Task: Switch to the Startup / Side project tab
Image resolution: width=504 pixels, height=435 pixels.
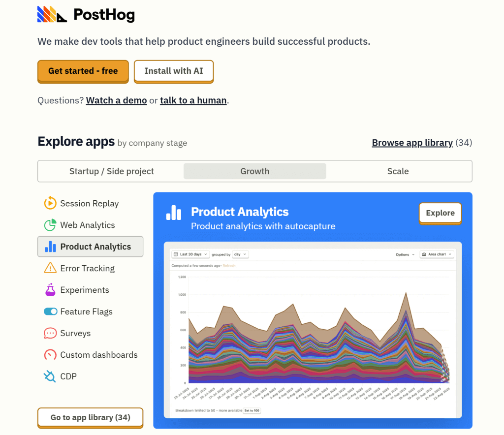Action: click(x=112, y=171)
